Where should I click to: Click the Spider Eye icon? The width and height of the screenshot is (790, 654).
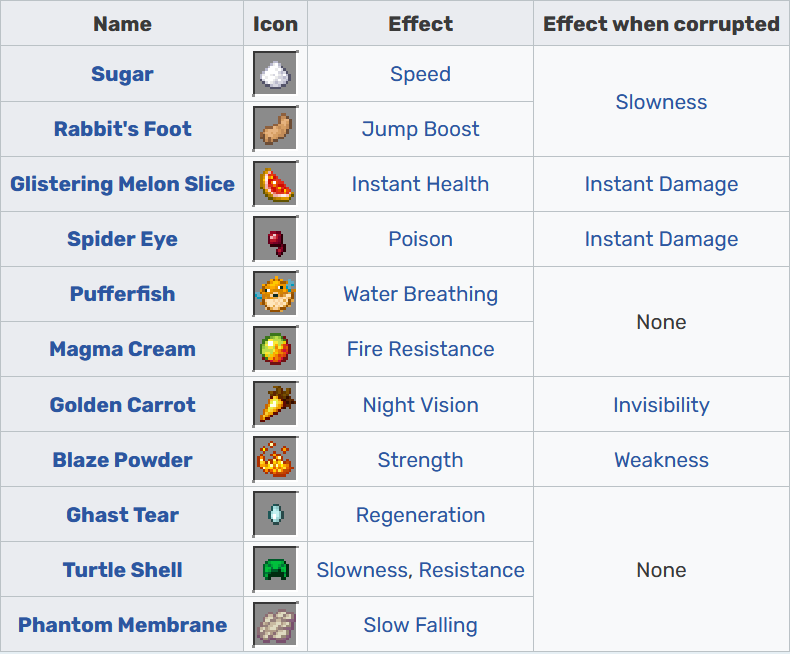pos(274,239)
